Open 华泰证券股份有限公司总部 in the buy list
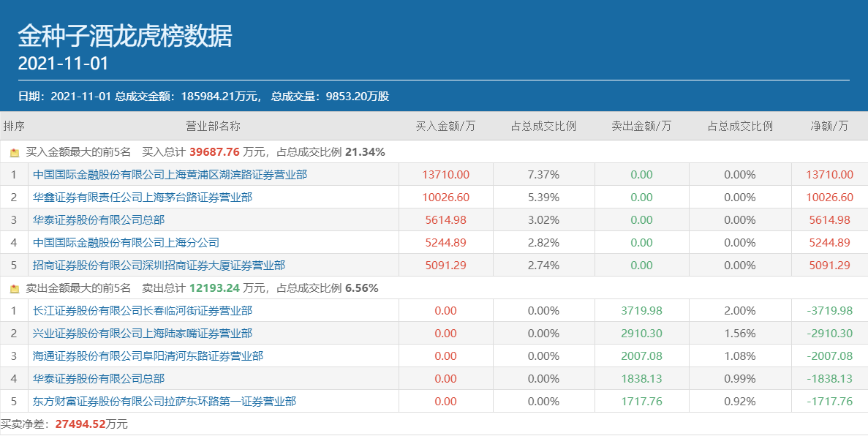Screen dimensions: 868x436 (99, 220)
